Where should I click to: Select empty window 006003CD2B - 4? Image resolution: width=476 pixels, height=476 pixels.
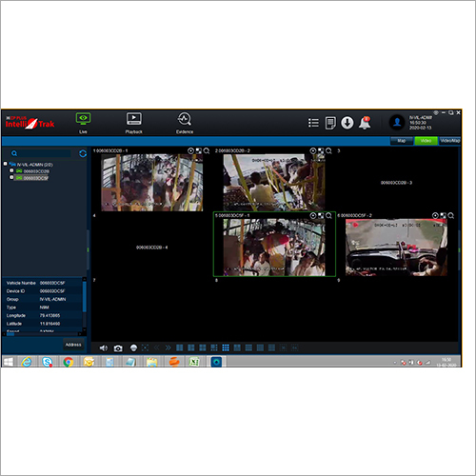click(152, 248)
